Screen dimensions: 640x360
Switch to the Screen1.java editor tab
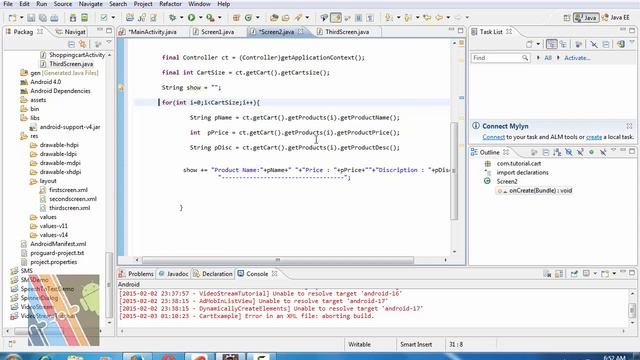point(218,31)
